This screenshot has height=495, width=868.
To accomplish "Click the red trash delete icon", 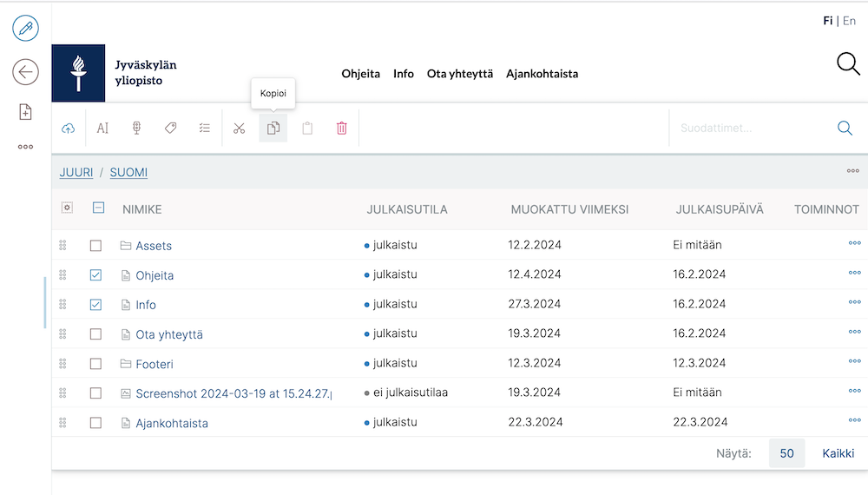I will 341,129.
